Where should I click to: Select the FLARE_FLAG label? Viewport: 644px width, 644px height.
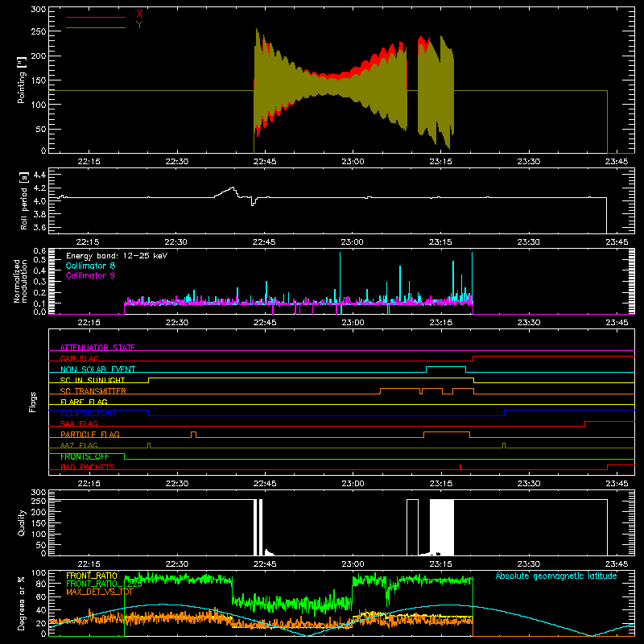[x=84, y=402]
